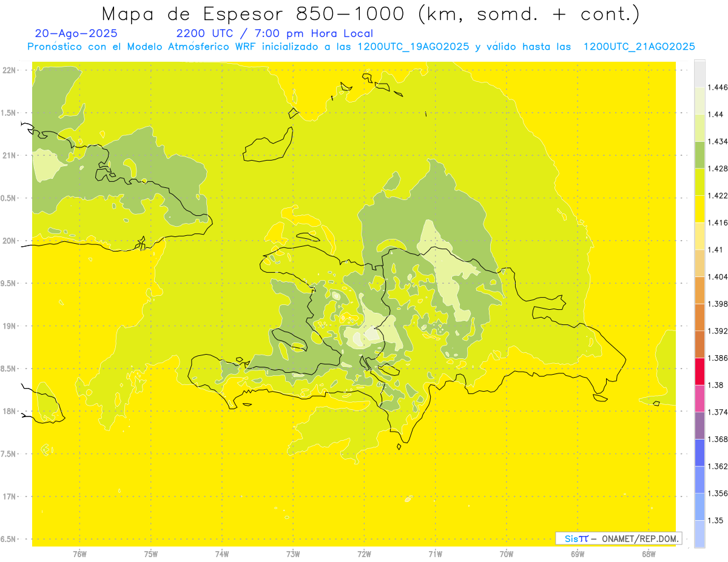Select the '71W' longitude axis label
Image resolution: width=728 pixels, height=562 pixels.
tap(435, 554)
